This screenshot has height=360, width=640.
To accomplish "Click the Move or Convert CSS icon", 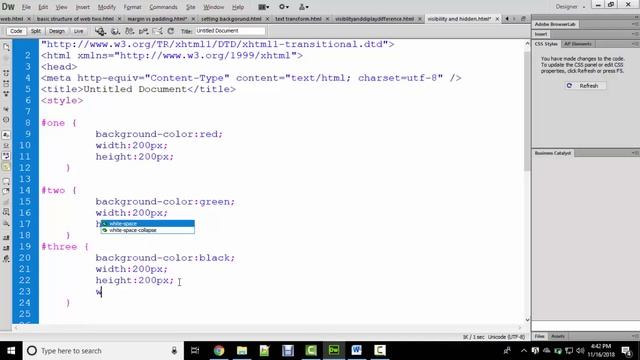I will (x=6, y=223).
